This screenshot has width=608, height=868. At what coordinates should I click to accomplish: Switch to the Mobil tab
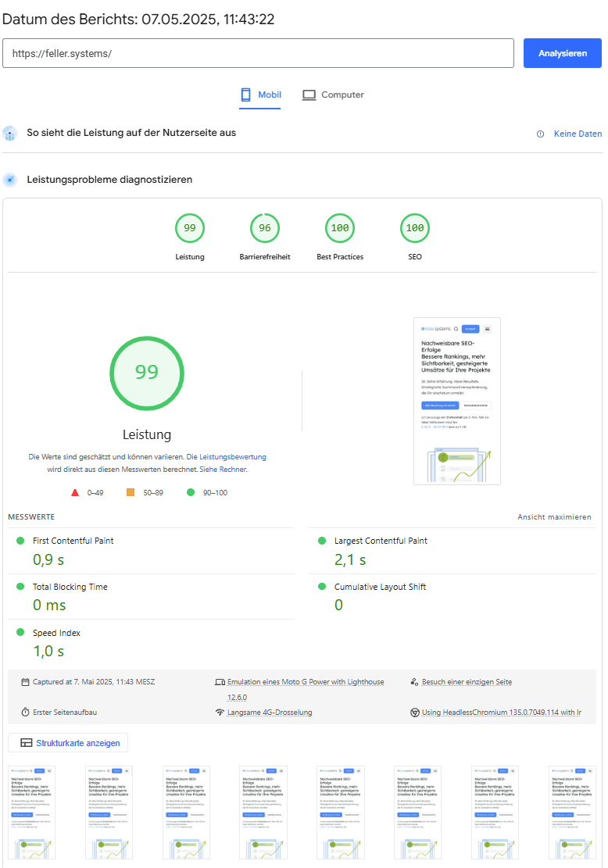coord(259,95)
